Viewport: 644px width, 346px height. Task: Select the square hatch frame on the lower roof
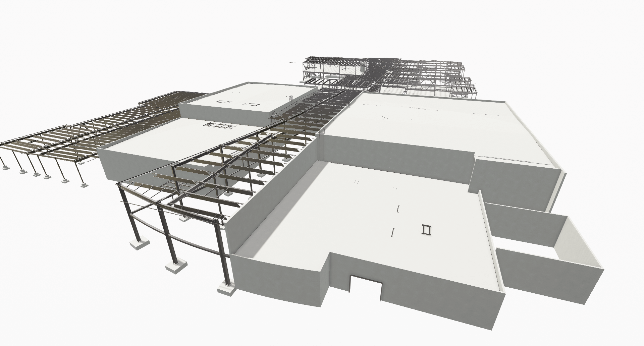coord(427,230)
